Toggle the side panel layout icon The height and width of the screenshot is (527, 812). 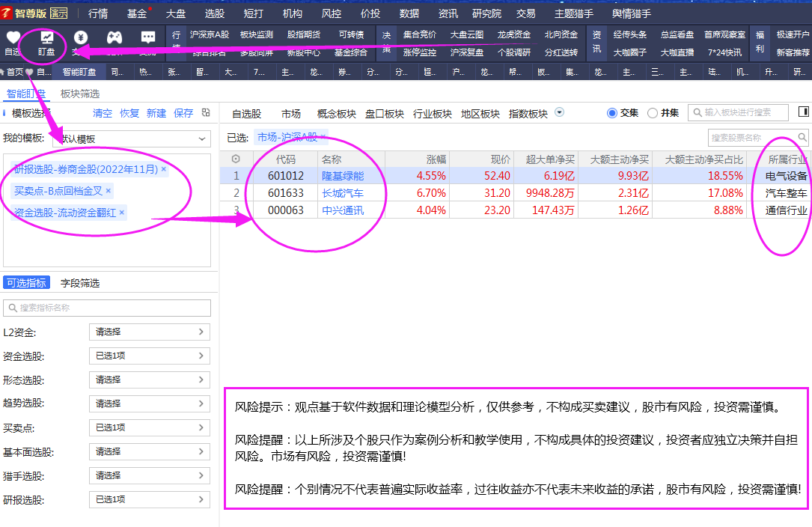803,112
